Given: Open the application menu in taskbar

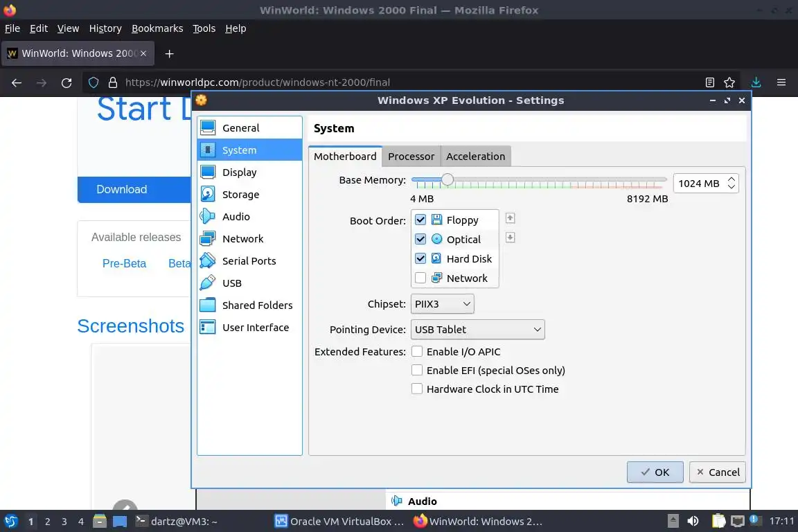Looking at the screenshot, I should 10,521.
